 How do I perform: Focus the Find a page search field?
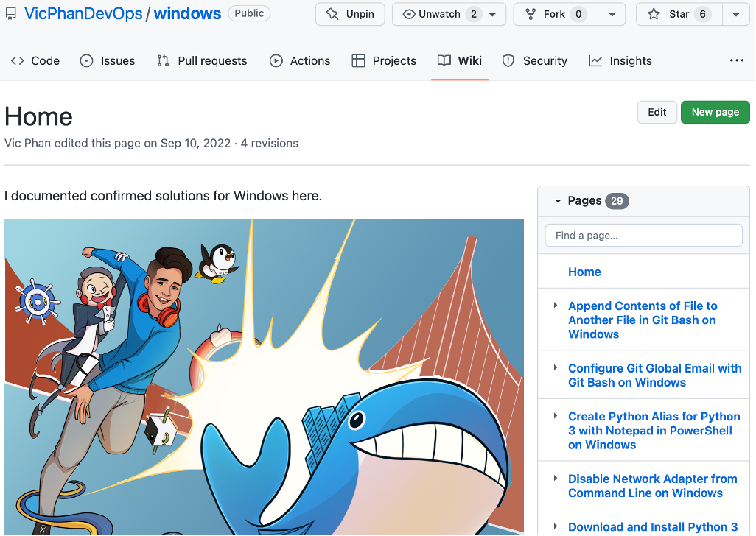coord(643,236)
